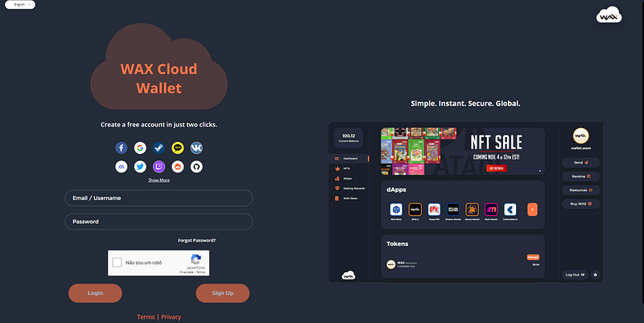Click the WAX cloud logo at top right

609,14
